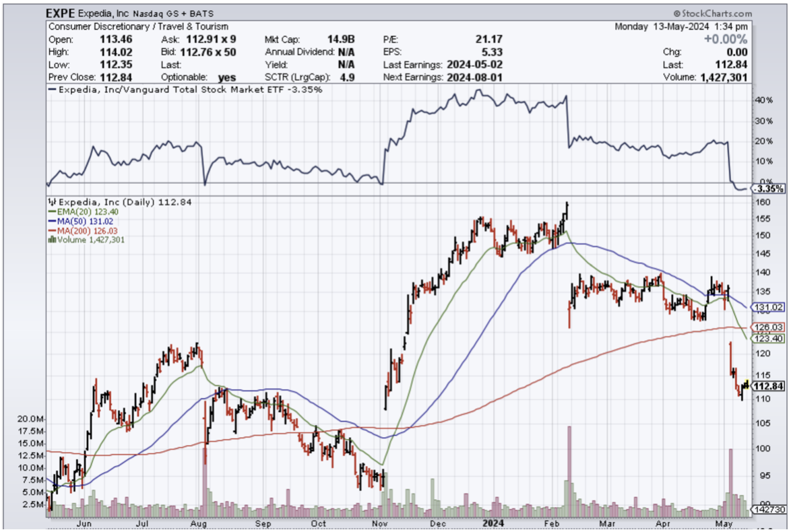The width and height of the screenshot is (791, 532).
Task: Click the Aug label on the date axis
Action: pyautogui.click(x=199, y=523)
